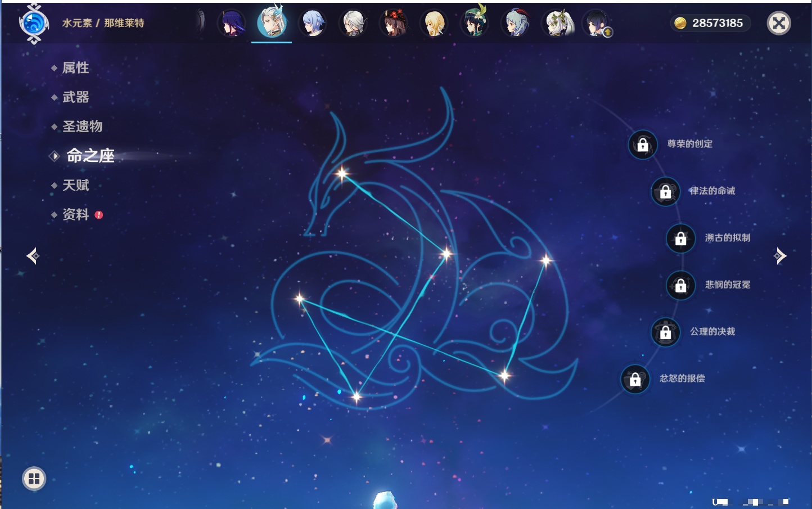Viewport: 812px width, 509px height.
Task: Open locked constellation 尊荣的创定
Action: [643, 145]
